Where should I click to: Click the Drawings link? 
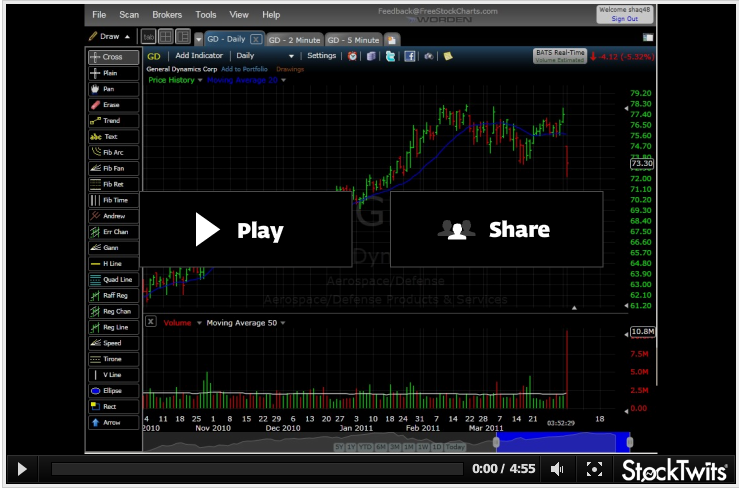point(290,69)
